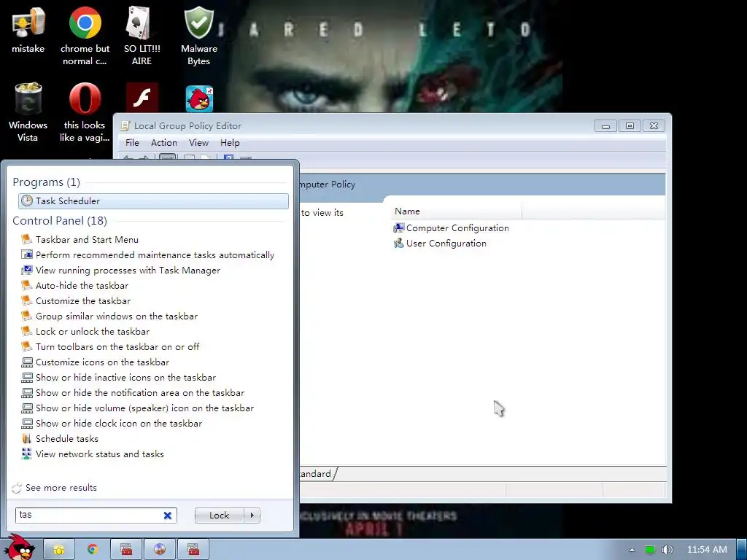Select Show or hide inactive icons on the taskbar
Image resolution: width=747 pixels, height=560 pixels.
(x=119, y=377)
